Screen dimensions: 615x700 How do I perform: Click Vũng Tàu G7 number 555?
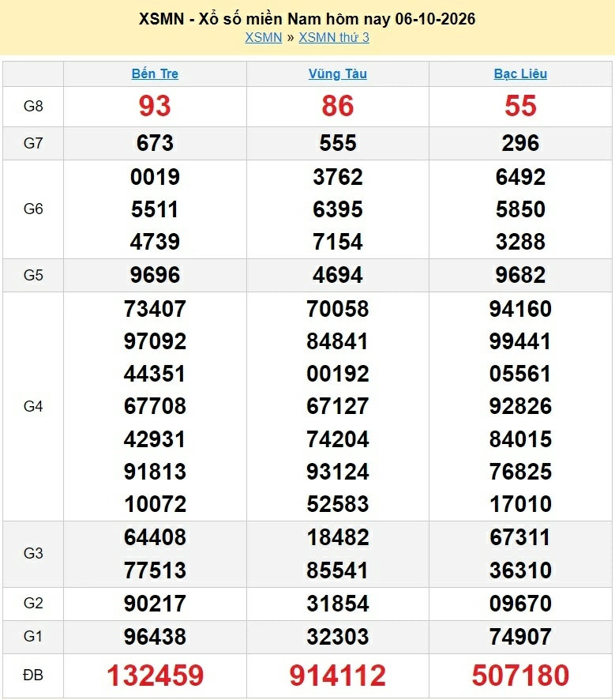(x=338, y=143)
